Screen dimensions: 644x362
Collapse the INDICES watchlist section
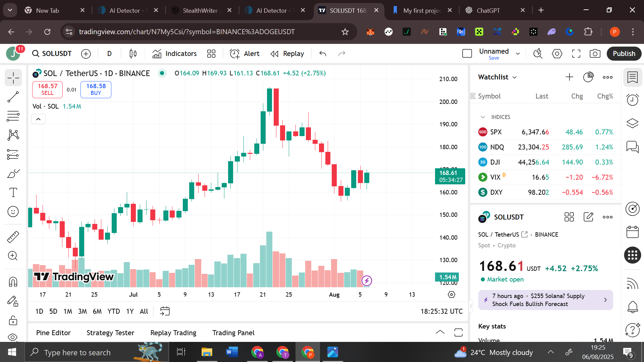click(483, 117)
